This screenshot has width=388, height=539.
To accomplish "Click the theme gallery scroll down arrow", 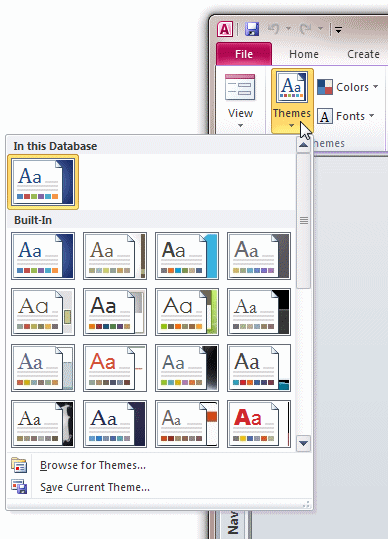I will [303, 443].
